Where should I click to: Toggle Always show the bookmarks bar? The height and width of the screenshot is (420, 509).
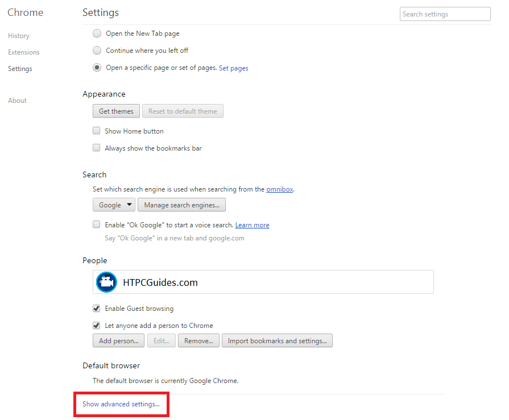point(97,148)
